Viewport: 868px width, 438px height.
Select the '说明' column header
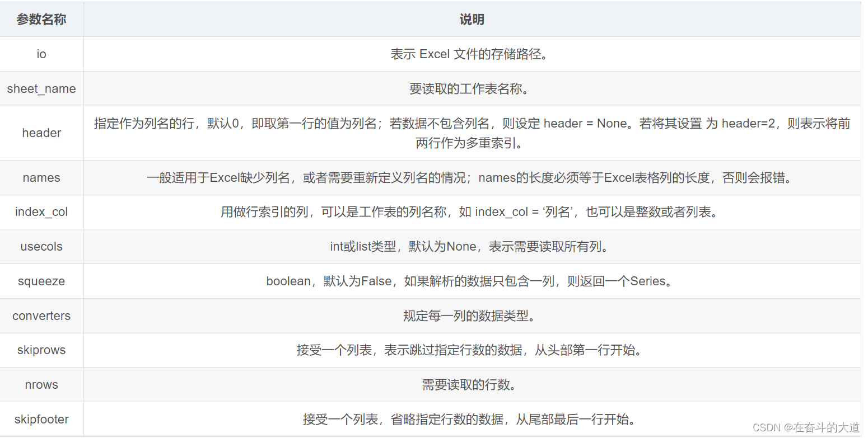click(472, 20)
